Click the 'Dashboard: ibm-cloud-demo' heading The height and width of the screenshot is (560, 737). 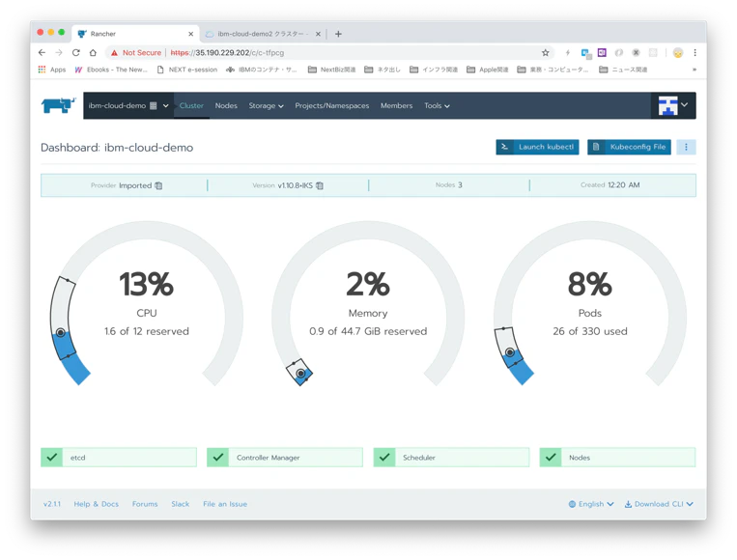[x=117, y=148]
